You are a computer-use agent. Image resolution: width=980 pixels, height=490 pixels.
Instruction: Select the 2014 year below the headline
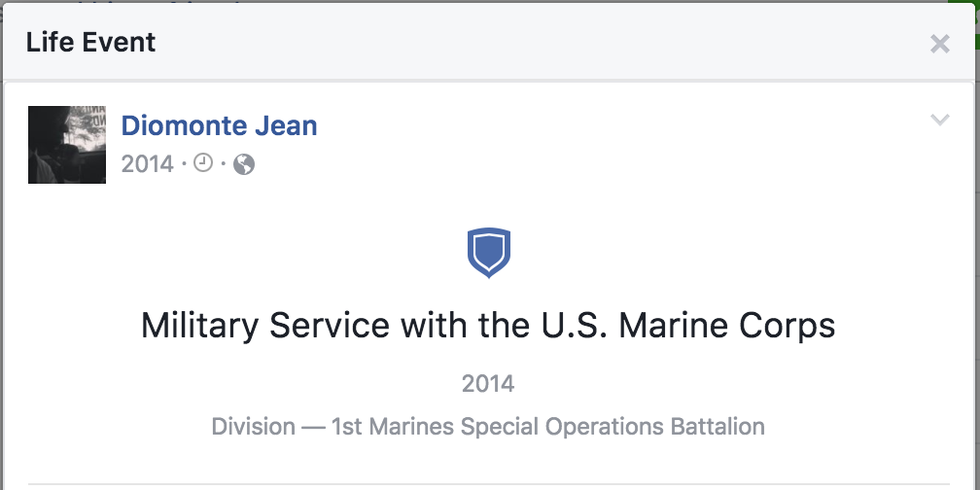[x=488, y=384]
